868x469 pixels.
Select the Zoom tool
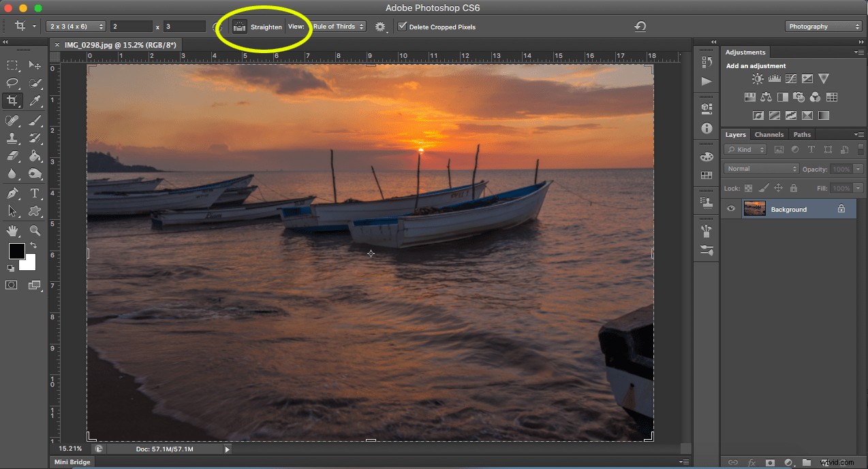coord(35,231)
